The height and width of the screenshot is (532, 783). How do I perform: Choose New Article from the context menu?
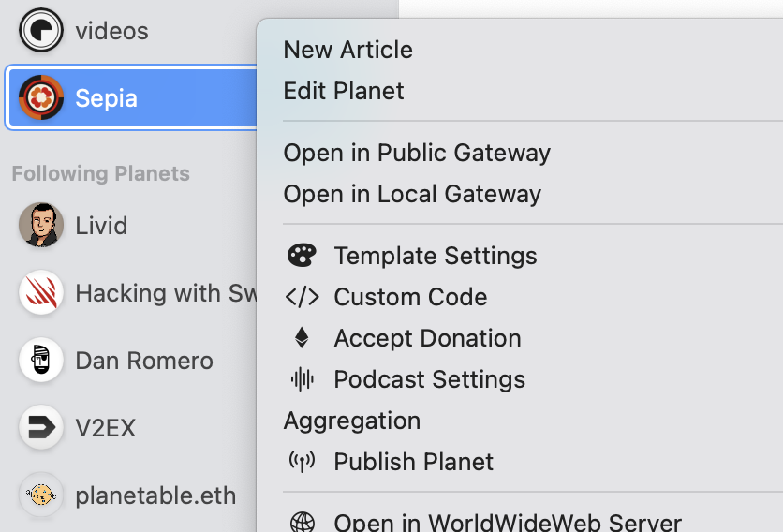[x=348, y=50]
